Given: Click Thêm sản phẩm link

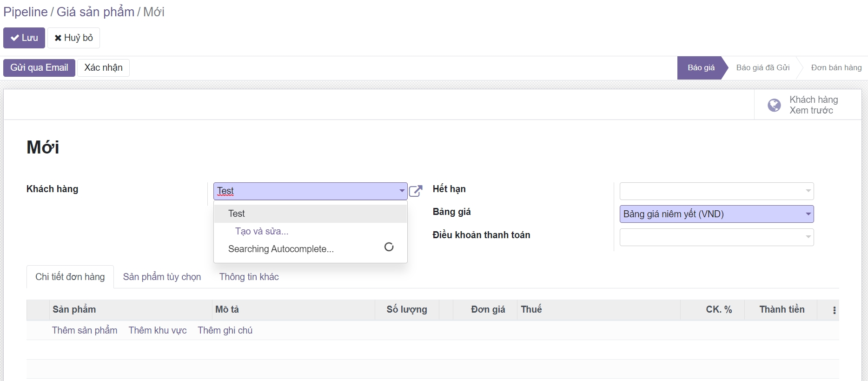Looking at the screenshot, I should point(85,330).
